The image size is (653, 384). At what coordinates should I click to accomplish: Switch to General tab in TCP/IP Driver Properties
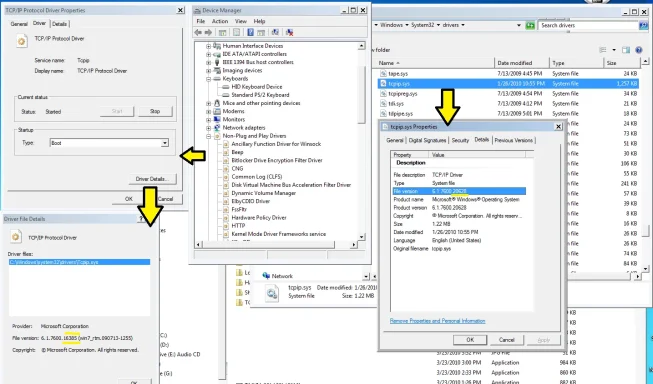(x=19, y=24)
